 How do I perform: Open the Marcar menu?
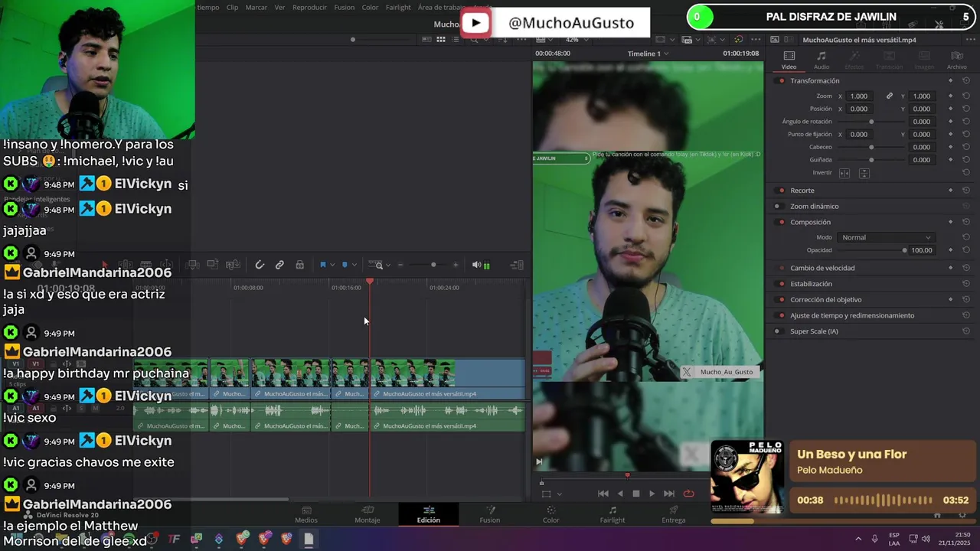coord(256,7)
